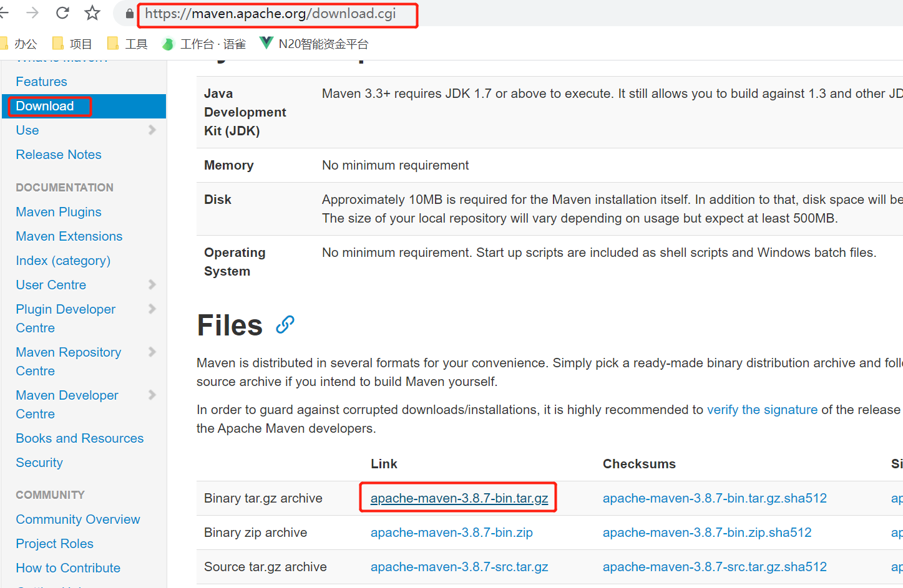Click the COMMUNITY section heading
This screenshot has width=903, height=588.
click(x=50, y=495)
